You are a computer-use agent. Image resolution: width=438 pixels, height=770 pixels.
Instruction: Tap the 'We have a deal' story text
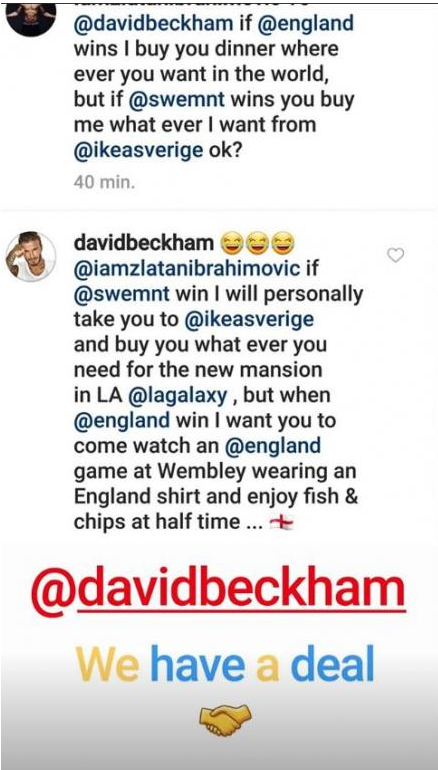coord(225,666)
